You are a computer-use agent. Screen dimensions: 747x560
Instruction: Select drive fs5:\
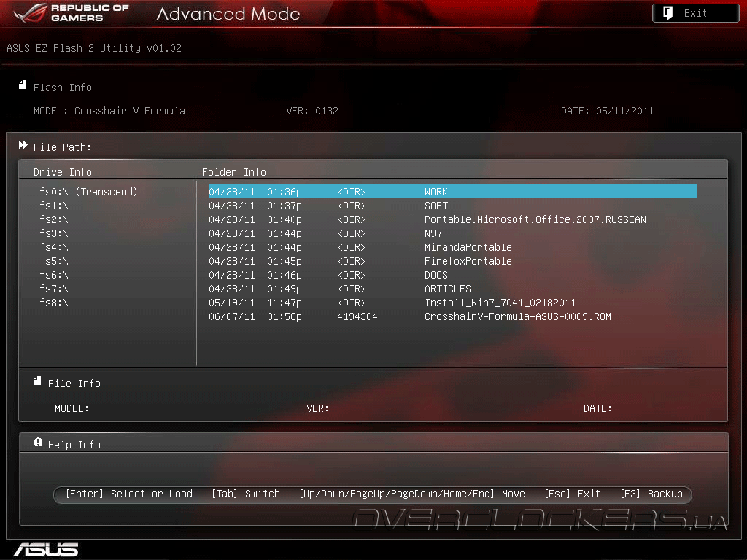coord(54,261)
